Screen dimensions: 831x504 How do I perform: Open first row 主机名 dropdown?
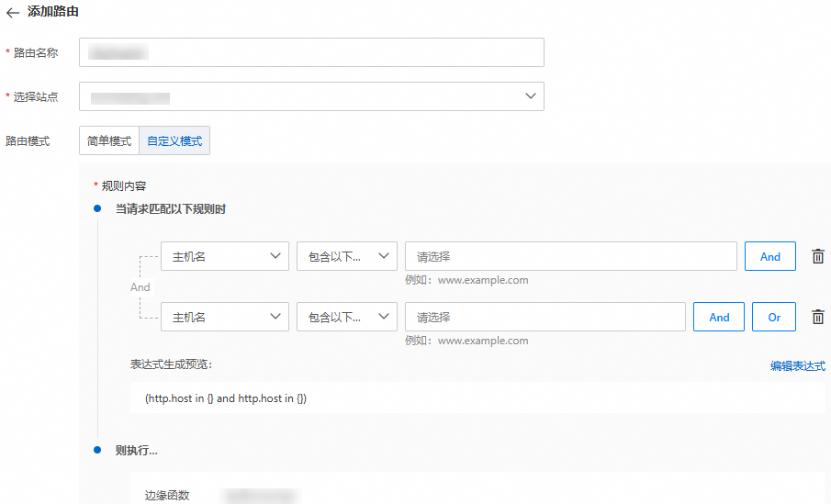click(225, 256)
